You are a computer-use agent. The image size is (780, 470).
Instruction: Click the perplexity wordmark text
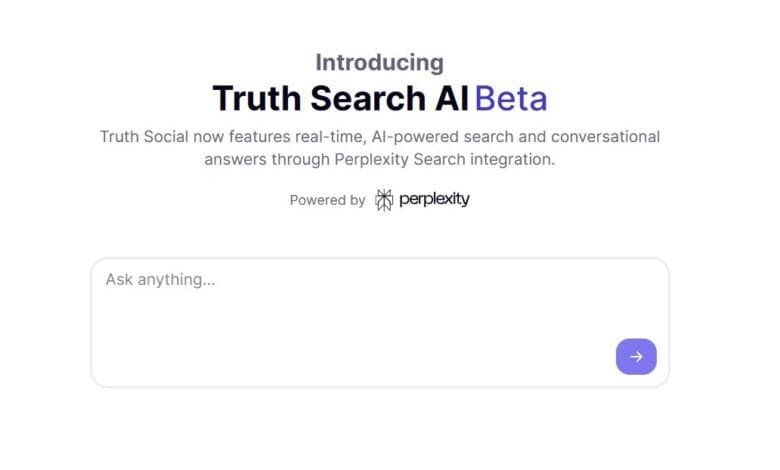(x=434, y=199)
